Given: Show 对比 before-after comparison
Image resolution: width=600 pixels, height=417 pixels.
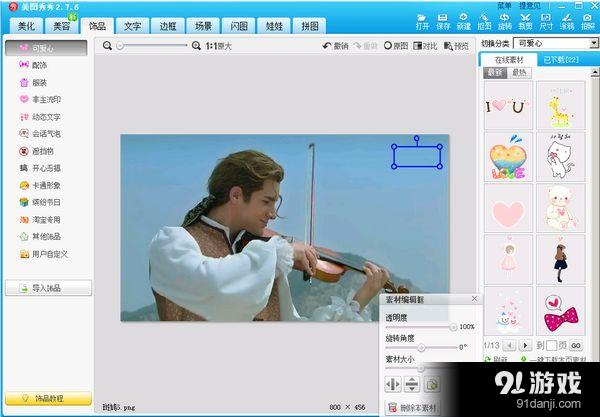Looking at the screenshot, I should 425,46.
